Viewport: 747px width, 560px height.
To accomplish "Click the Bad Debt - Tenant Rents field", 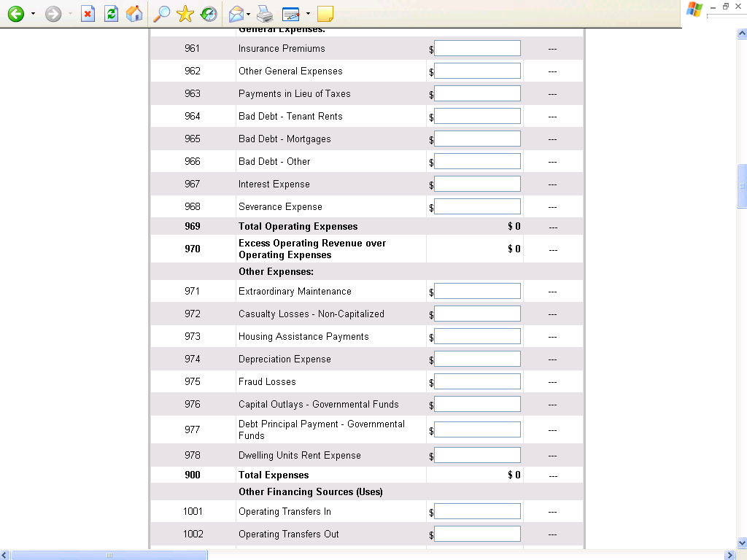I will [x=477, y=116].
